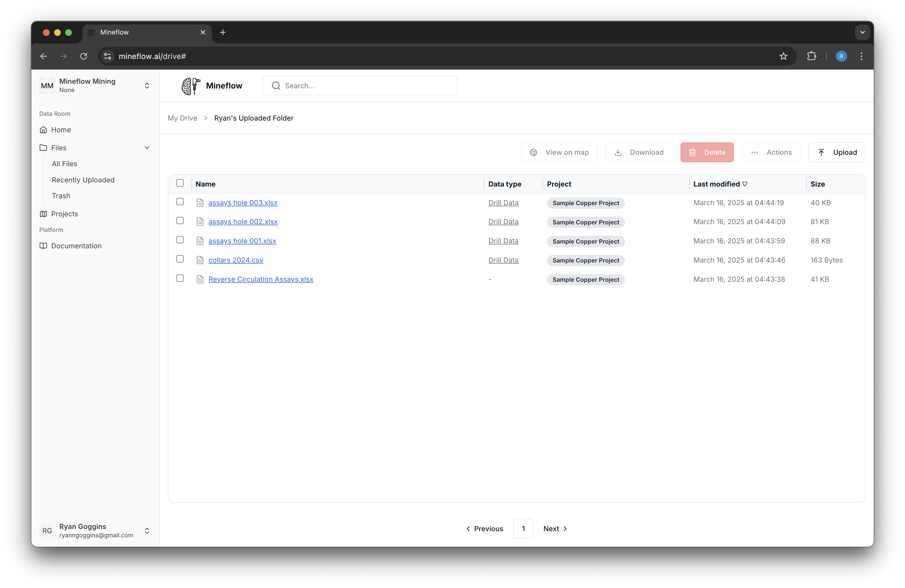Image resolution: width=905 pixels, height=588 pixels.
Task: Bookmark this page with the star icon
Action: click(783, 56)
